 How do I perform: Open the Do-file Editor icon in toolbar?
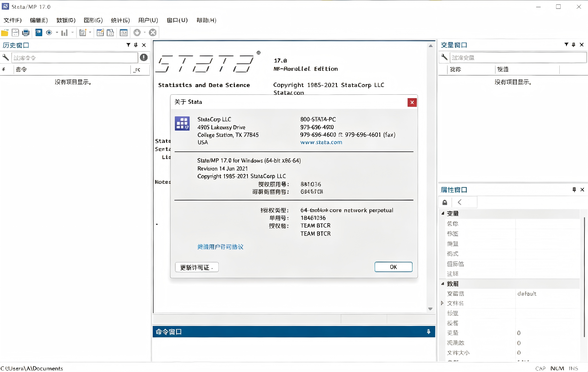[x=83, y=33]
